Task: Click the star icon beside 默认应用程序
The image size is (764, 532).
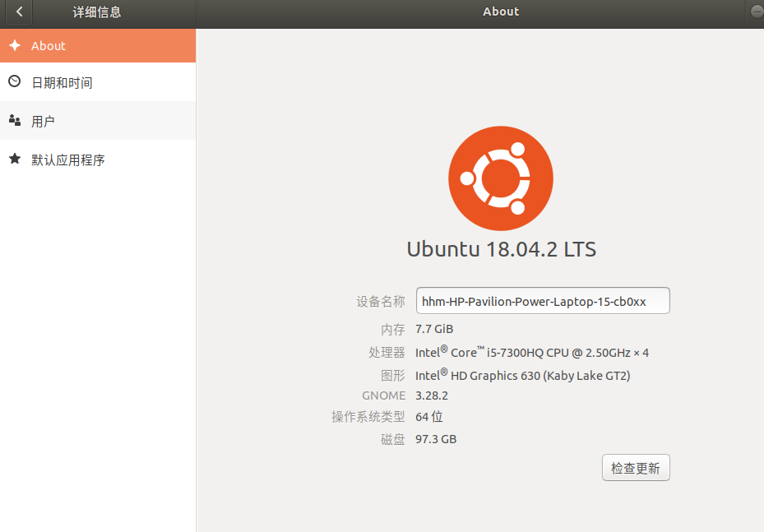Action: pyautogui.click(x=15, y=160)
